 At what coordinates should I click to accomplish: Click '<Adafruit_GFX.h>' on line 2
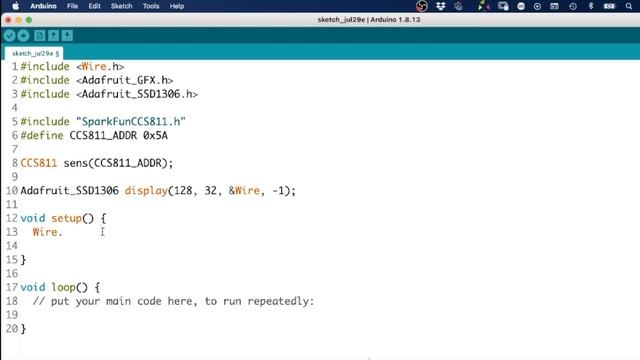(x=124, y=80)
